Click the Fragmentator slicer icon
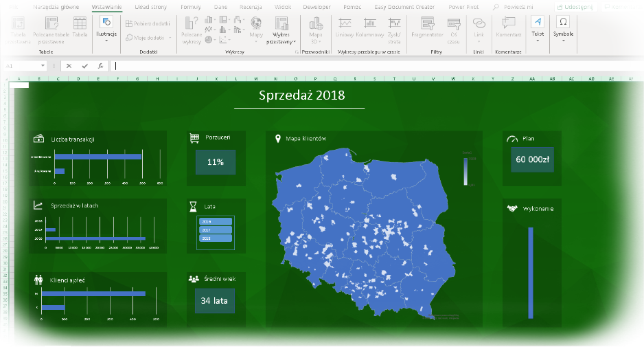 click(426, 27)
